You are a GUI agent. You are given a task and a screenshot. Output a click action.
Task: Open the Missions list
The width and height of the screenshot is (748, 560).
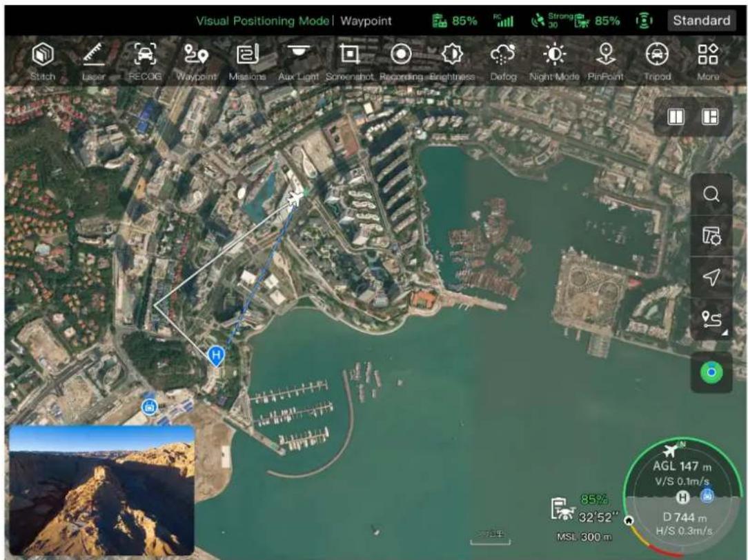pos(247,61)
